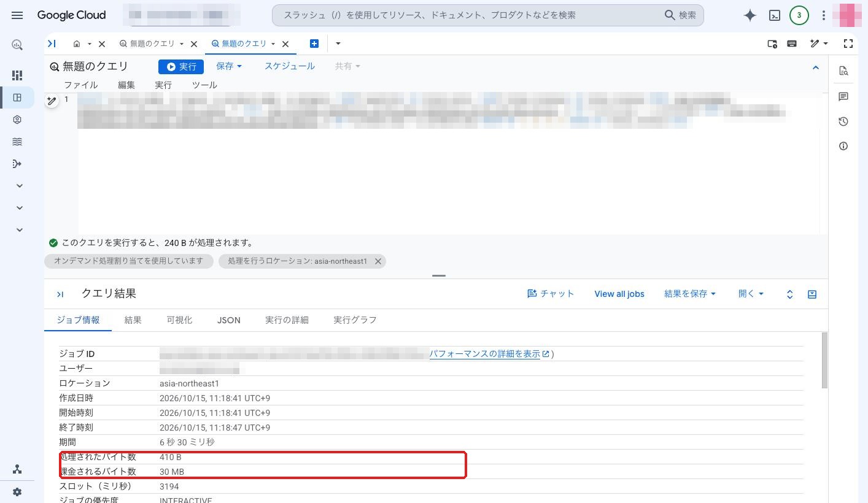Click the job information vertical scrollbar
This screenshot has width=868, height=503.
[x=824, y=360]
